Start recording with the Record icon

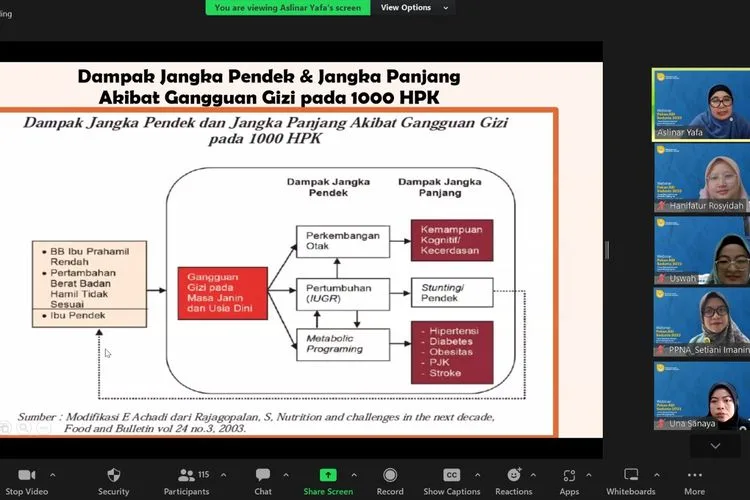390,475
